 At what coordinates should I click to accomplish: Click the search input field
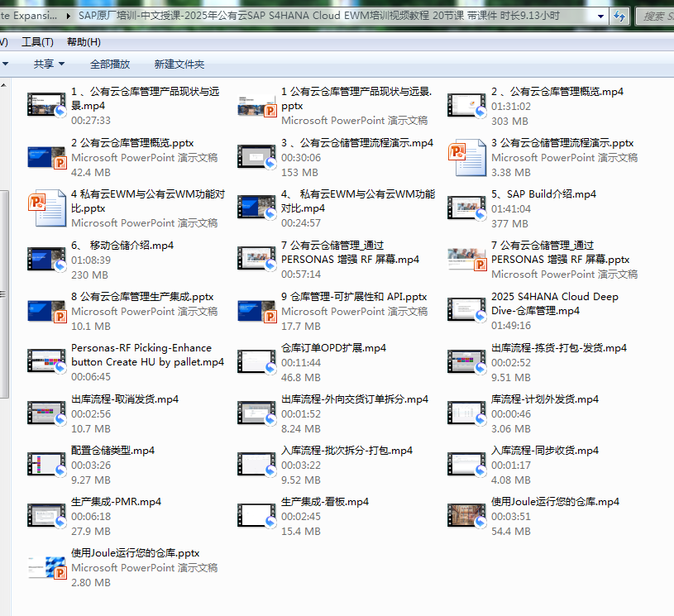point(655,16)
